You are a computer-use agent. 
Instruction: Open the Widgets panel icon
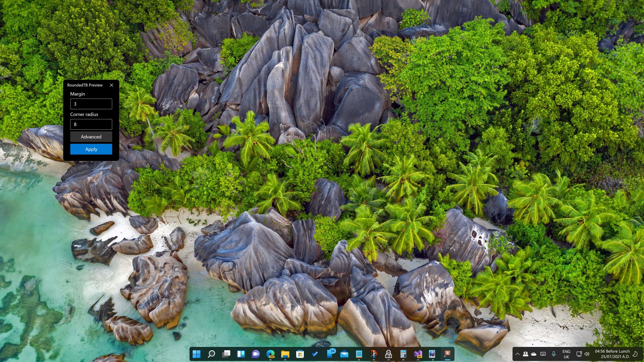pyautogui.click(x=241, y=354)
